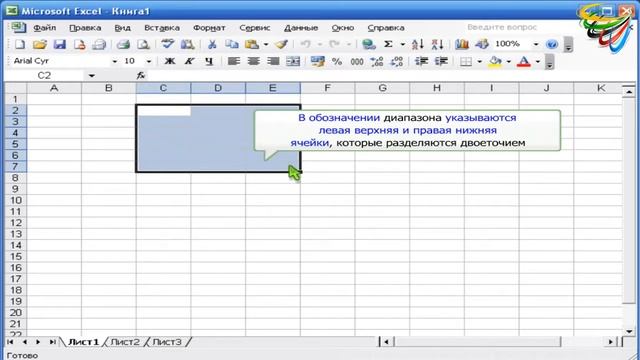Toggle align right

(x=273, y=62)
